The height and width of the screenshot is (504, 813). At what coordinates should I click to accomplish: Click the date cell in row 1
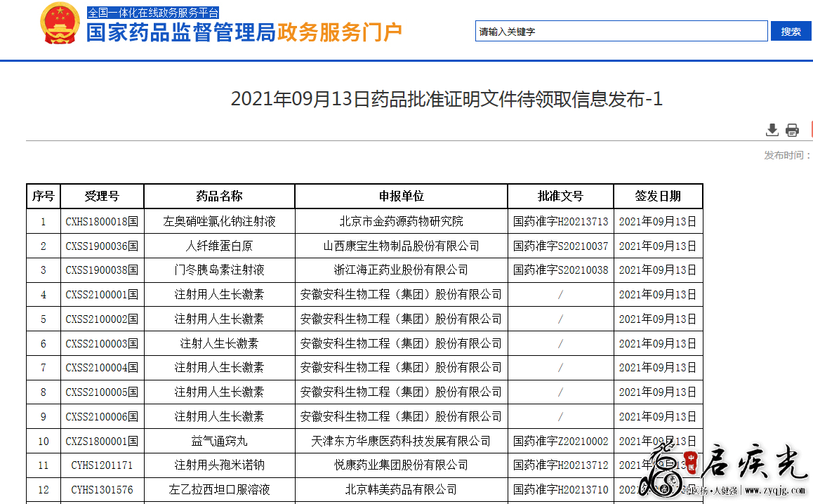(658, 221)
